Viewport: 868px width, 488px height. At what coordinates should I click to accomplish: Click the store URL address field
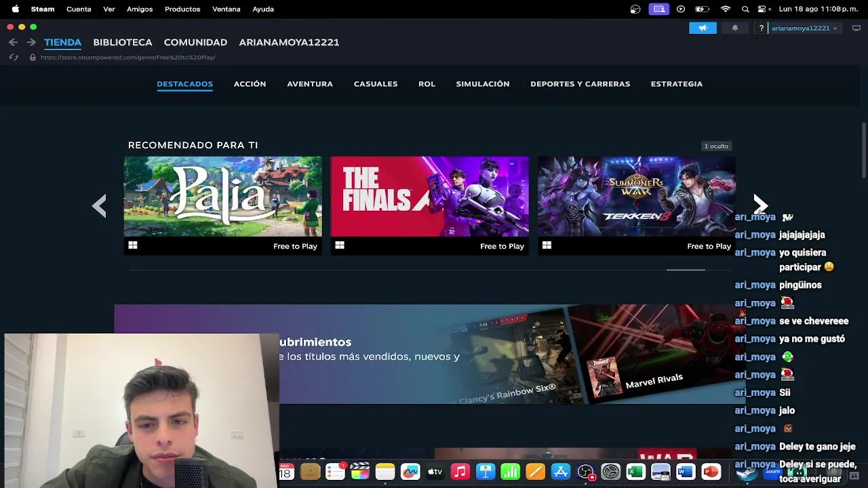click(x=128, y=58)
